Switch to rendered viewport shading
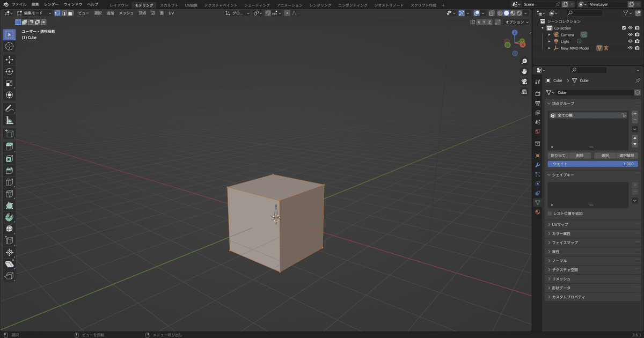The image size is (644, 338). point(519,13)
